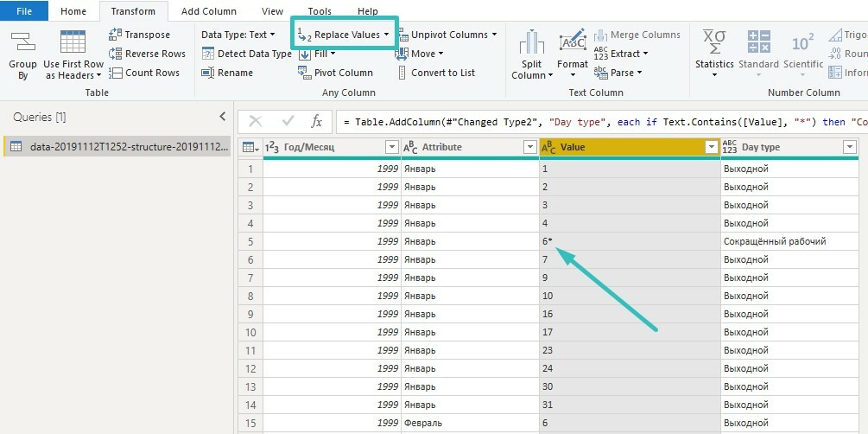Collapse the Queries pane
This screenshot has height=434, width=868.
(x=223, y=117)
